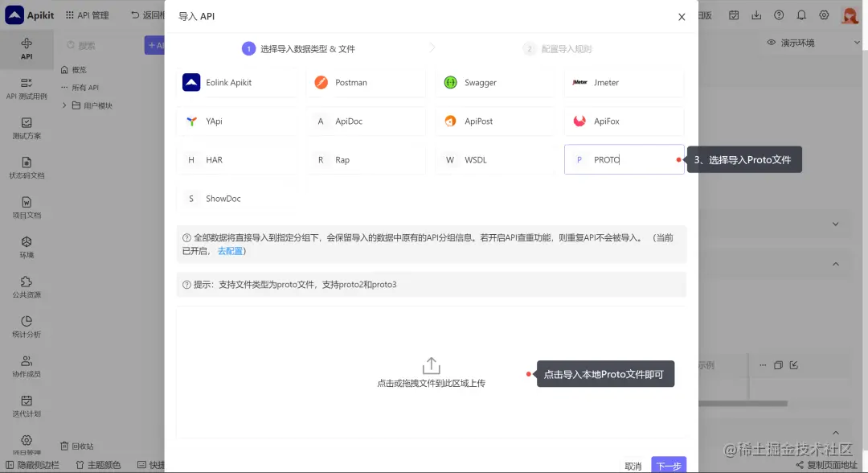The image size is (868, 473).
Task: Select Eolink Apikit import type
Action: click(x=237, y=83)
